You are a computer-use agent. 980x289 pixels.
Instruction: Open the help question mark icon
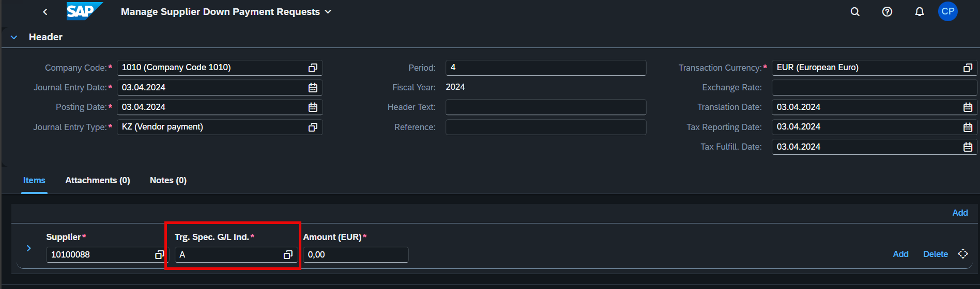pos(887,11)
